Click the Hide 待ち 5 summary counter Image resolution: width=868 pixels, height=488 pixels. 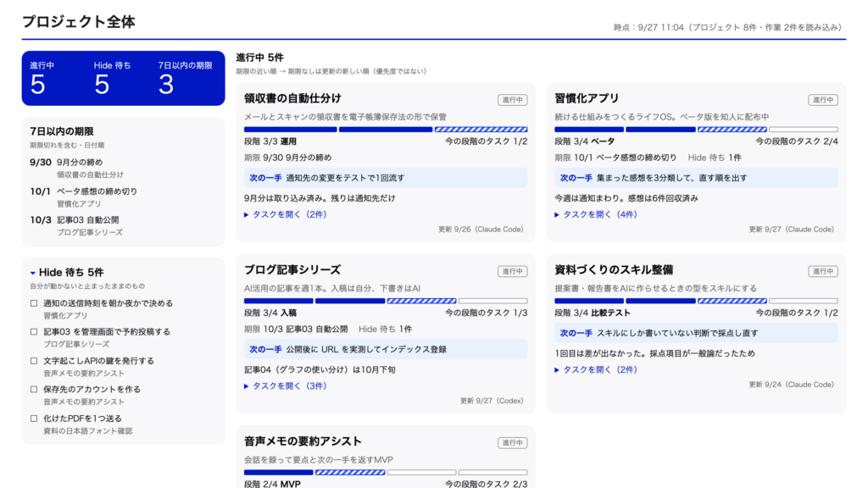[112, 78]
